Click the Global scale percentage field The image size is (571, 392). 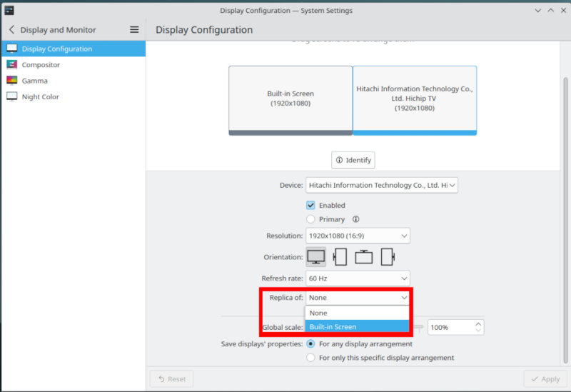tap(451, 328)
